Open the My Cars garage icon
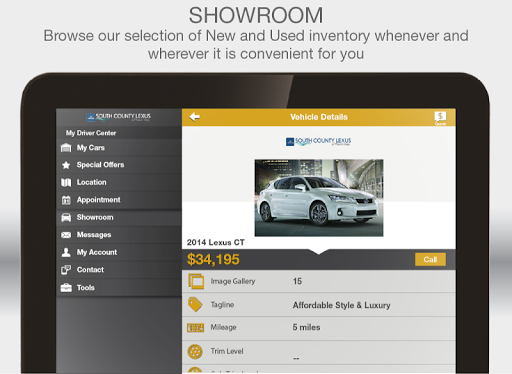512x374 pixels. pos(66,148)
